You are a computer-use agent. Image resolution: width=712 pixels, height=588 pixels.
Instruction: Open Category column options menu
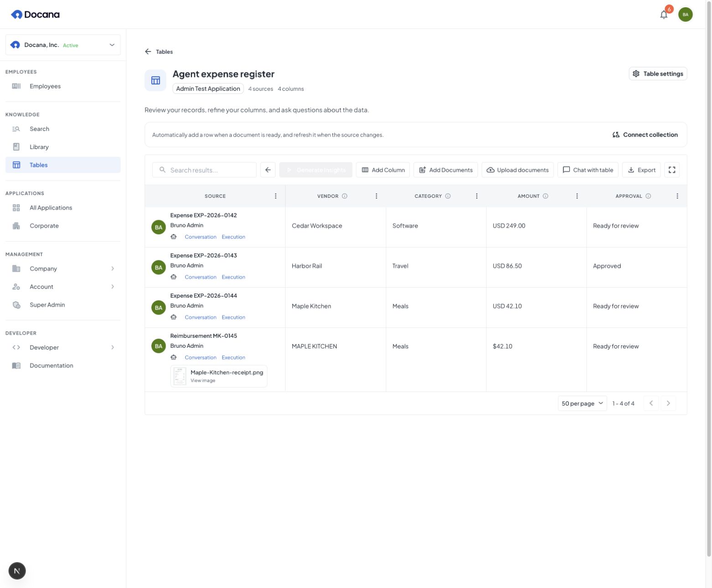(x=477, y=196)
